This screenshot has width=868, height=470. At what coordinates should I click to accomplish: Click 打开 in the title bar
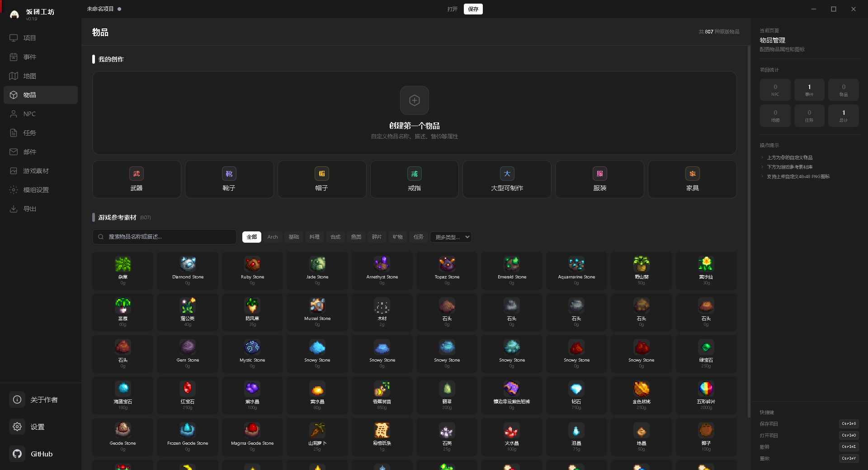453,9
